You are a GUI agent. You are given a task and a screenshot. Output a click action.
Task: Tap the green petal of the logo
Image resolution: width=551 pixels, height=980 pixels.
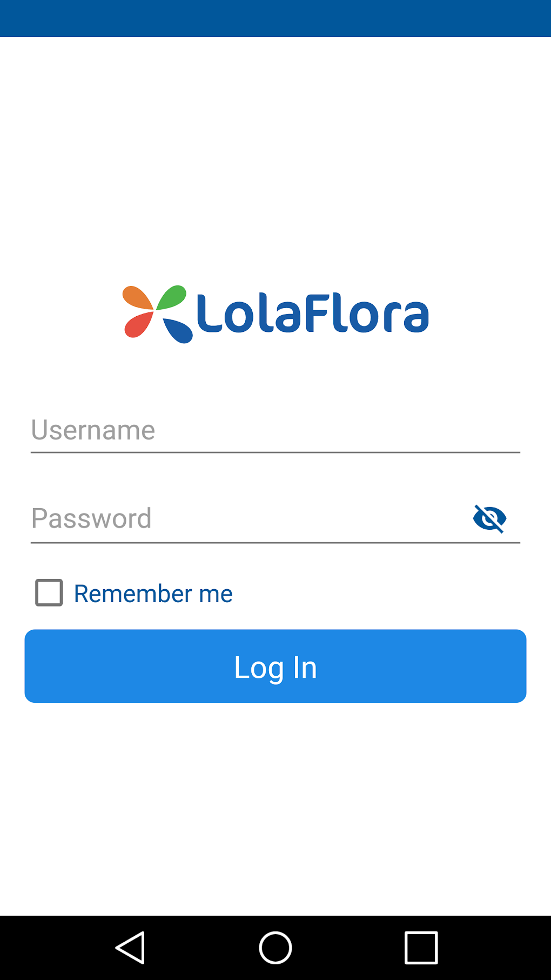173,297
